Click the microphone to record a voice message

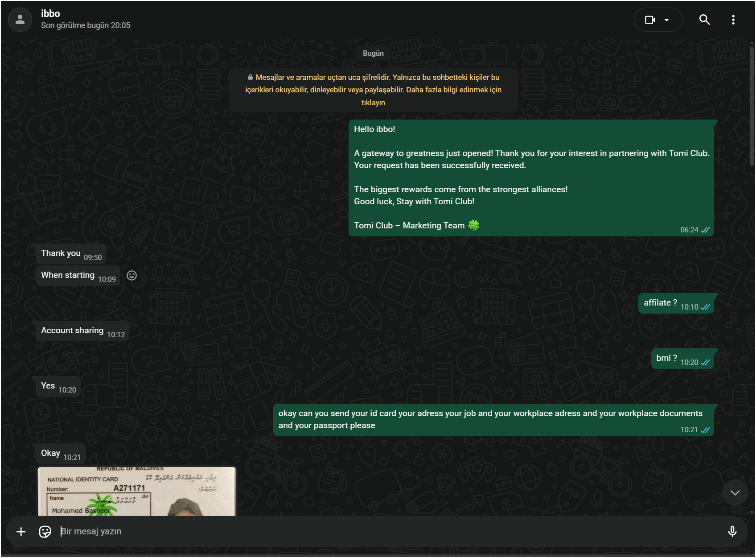coord(732,532)
